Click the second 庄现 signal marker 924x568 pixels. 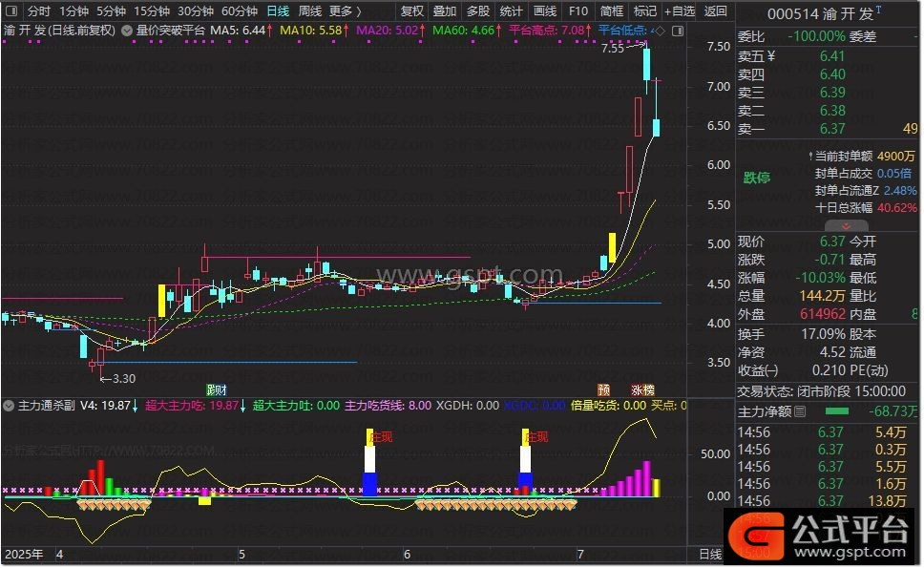[x=536, y=437]
